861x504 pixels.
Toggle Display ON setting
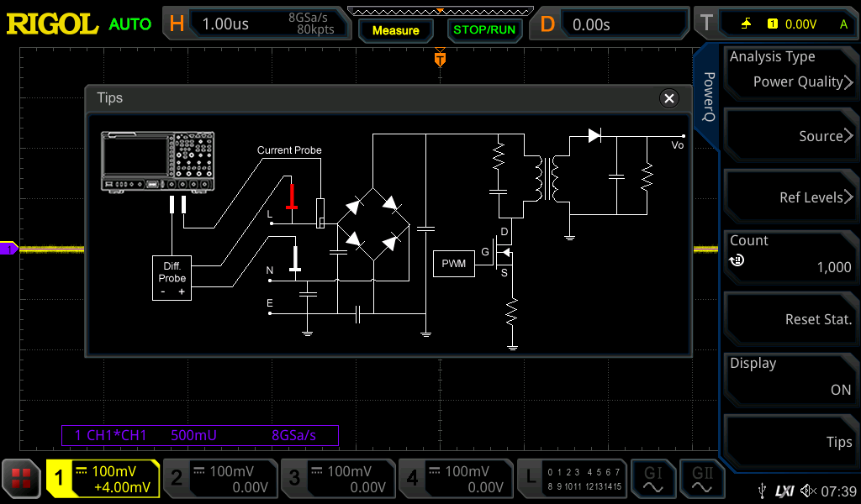[x=790, y=376]
